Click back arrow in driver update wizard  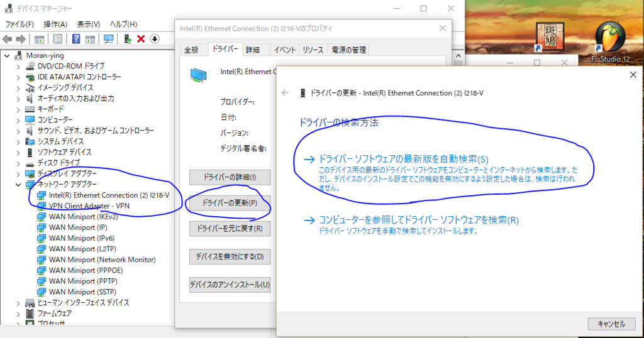click(285, 93)
